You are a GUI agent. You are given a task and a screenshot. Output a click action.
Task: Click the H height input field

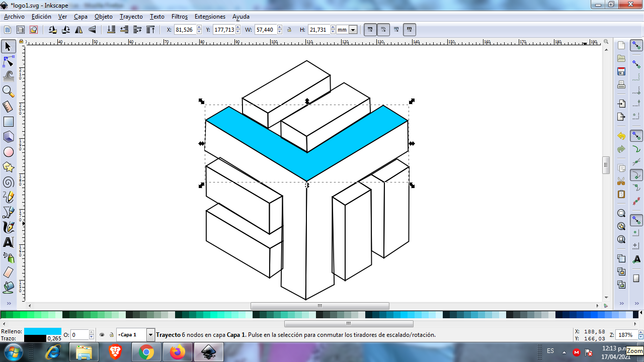[319, 30]
